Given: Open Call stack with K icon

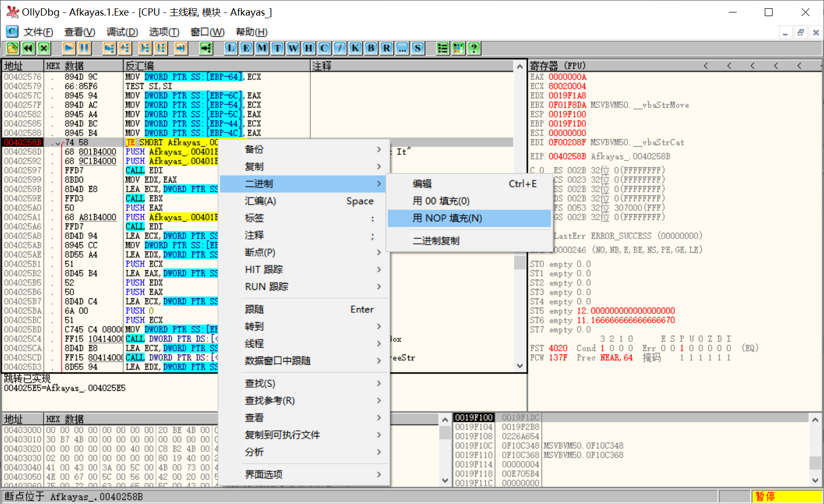Looking at the screenshot, I should click(x=355, y=48).
